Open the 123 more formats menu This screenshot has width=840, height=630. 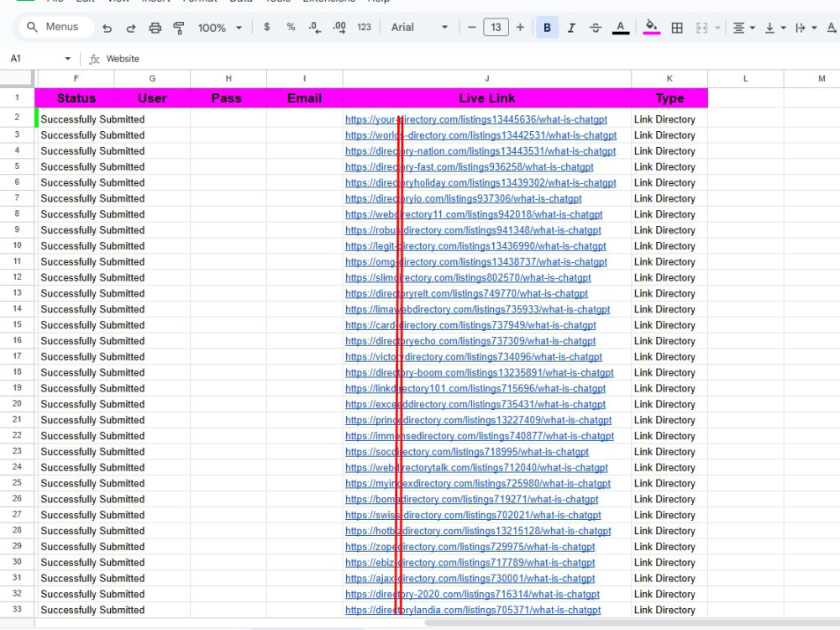[x=365, y=27]
